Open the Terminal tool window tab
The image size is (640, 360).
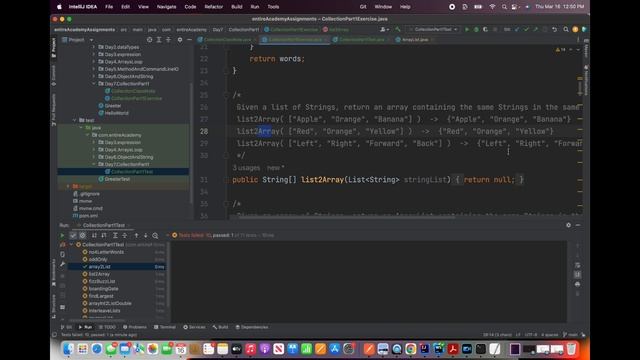[165, 327]
